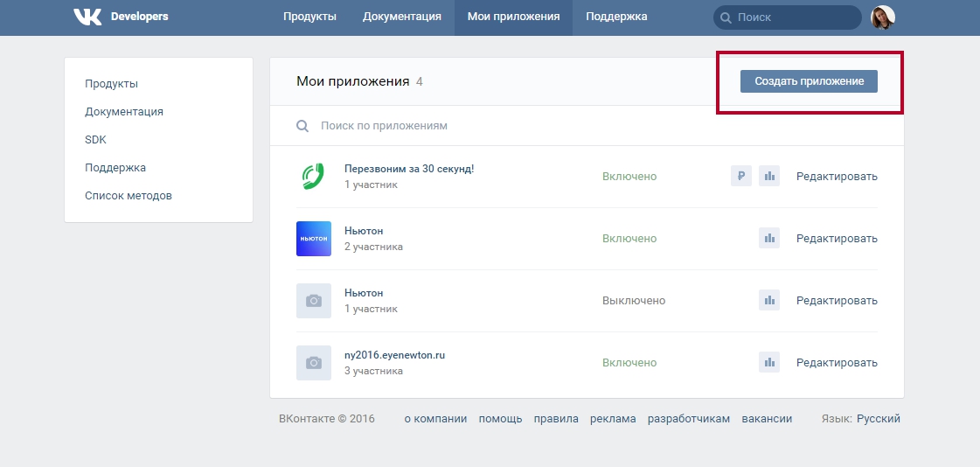
Task: Open the вакансии footer link
Action: 767,419
